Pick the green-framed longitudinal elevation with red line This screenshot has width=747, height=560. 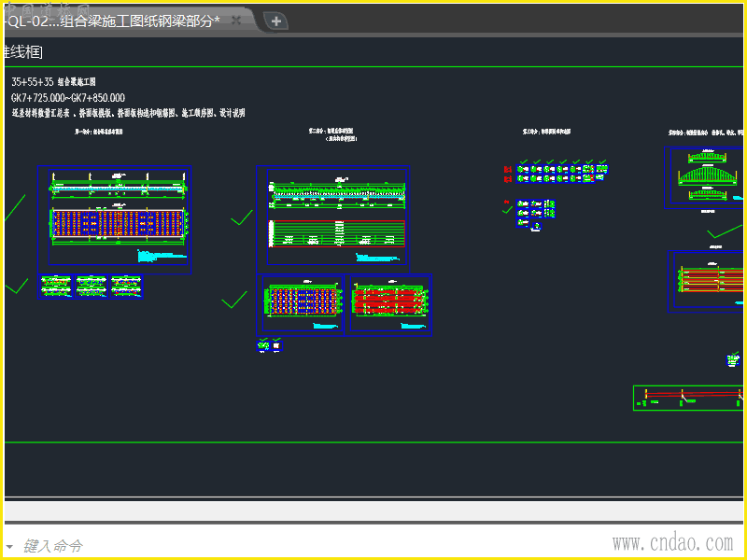click(689, 398)
